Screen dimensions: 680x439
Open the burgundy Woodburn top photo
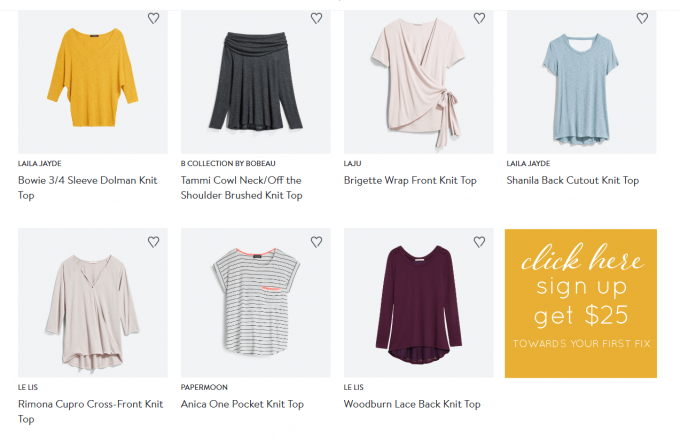tap(419, 304)
